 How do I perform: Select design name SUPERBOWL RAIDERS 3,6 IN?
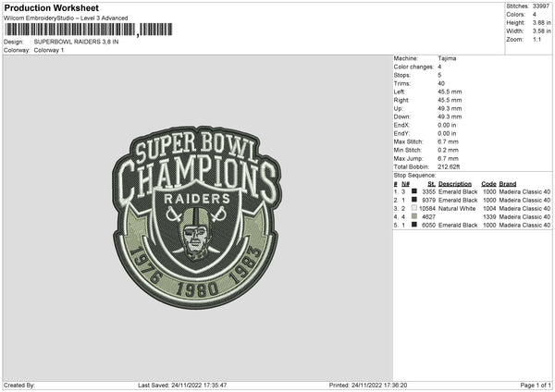click(x=76, y=42)
